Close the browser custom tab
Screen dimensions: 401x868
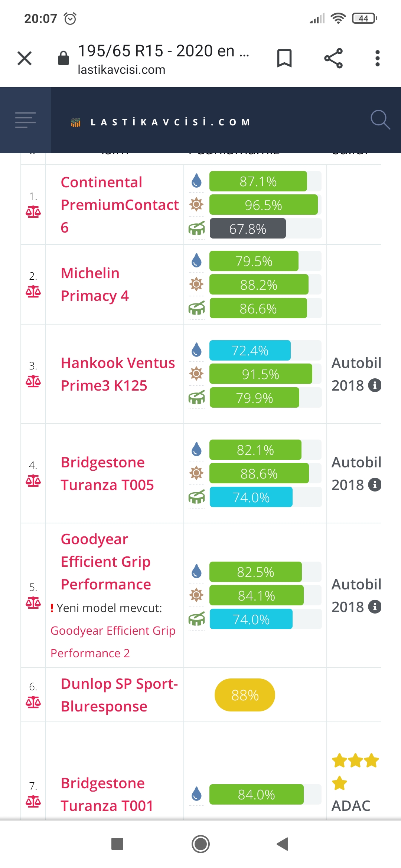(25, 58)
